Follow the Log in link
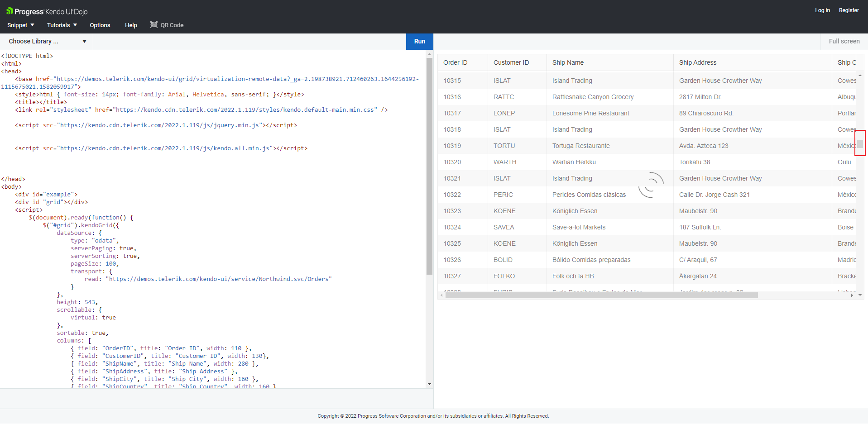 (x=822, y=10)
